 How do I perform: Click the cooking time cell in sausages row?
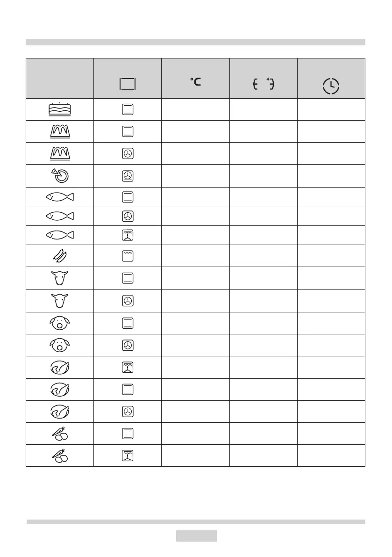[x=331, y=256]
